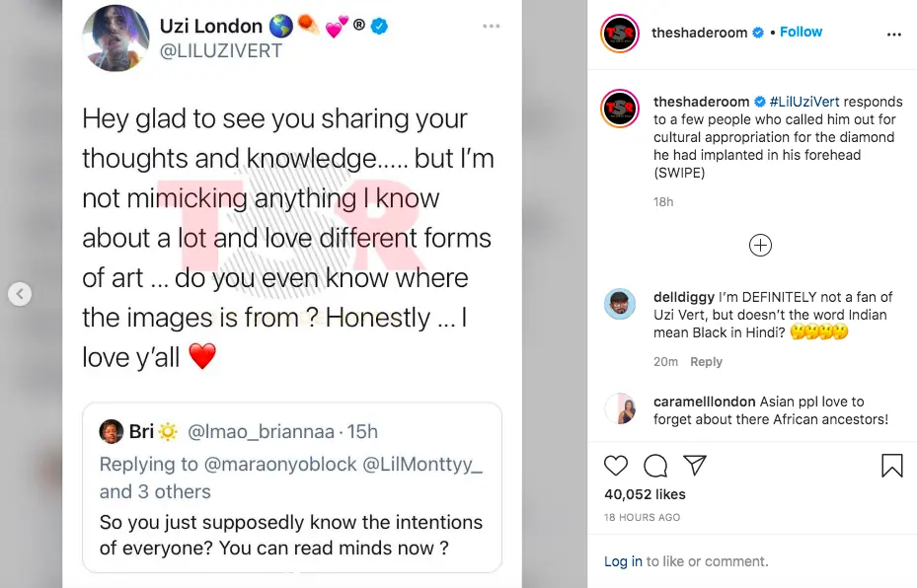
Task: Open caramelllondon username link
Action: coord(705,403)
